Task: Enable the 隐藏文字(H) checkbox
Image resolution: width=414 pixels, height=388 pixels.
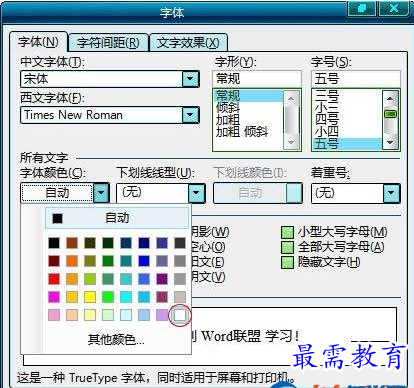Action: pyautogui.click(x=287, y=262)
